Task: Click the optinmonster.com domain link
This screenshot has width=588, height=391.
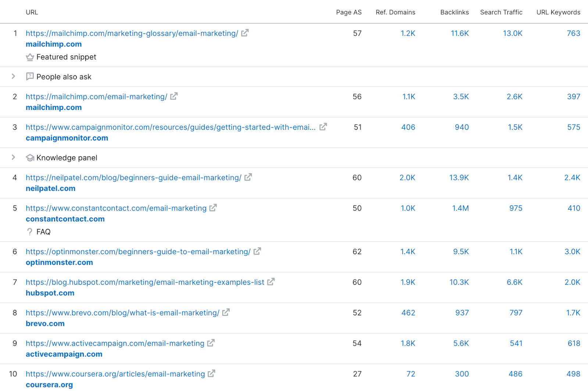Action: click(x=59, y=262)
